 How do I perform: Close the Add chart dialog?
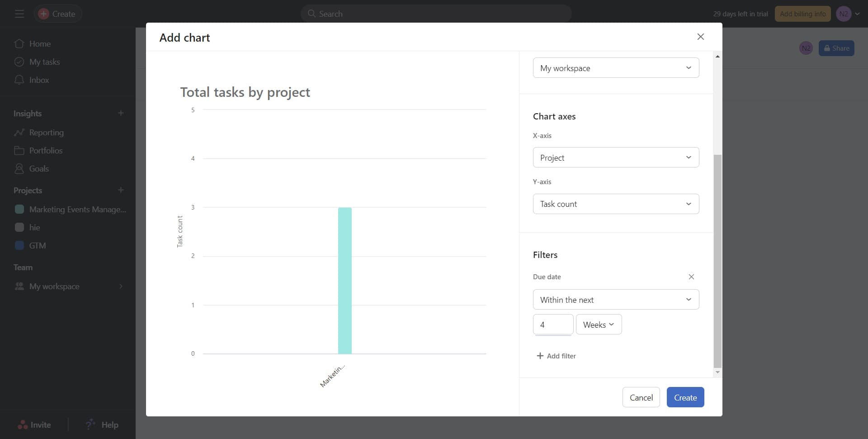700,37
